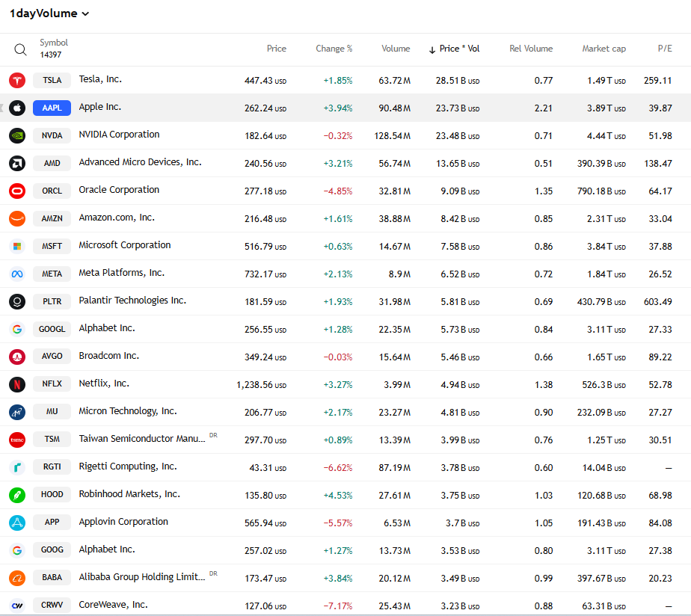The image size is (691, 616).
Task: Open the META ticker tag
Action: click(52, 274)
